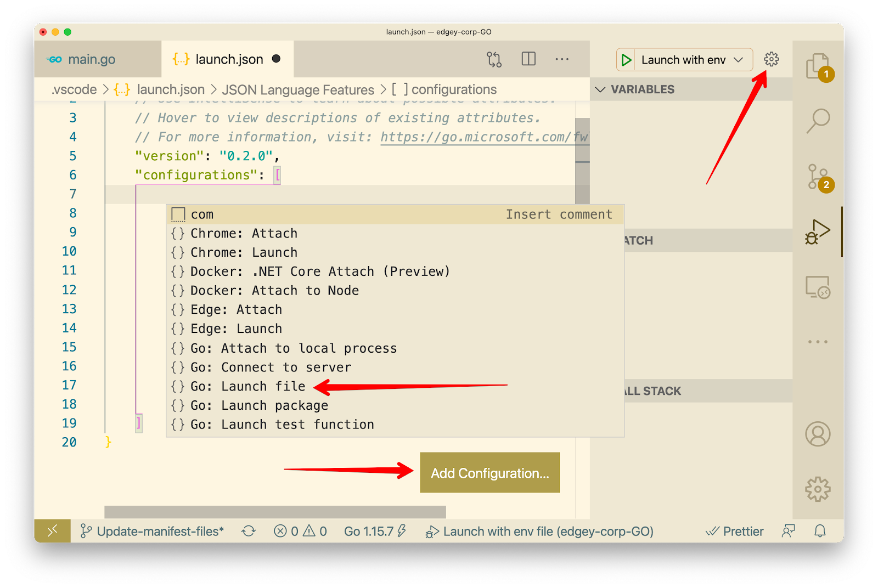Click unsaved dot on launch.json tab
Screen dimensions: 878x588
[277, 59]
